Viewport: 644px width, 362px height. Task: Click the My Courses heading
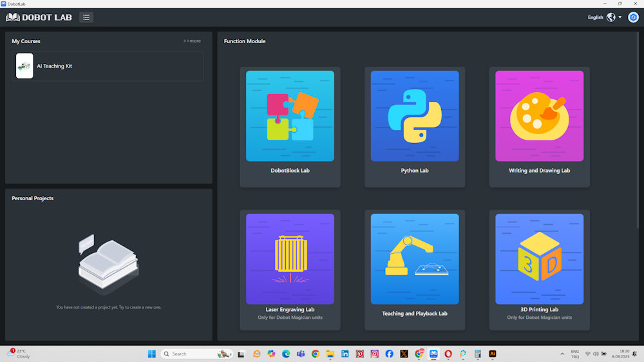[x=26, y=41]
